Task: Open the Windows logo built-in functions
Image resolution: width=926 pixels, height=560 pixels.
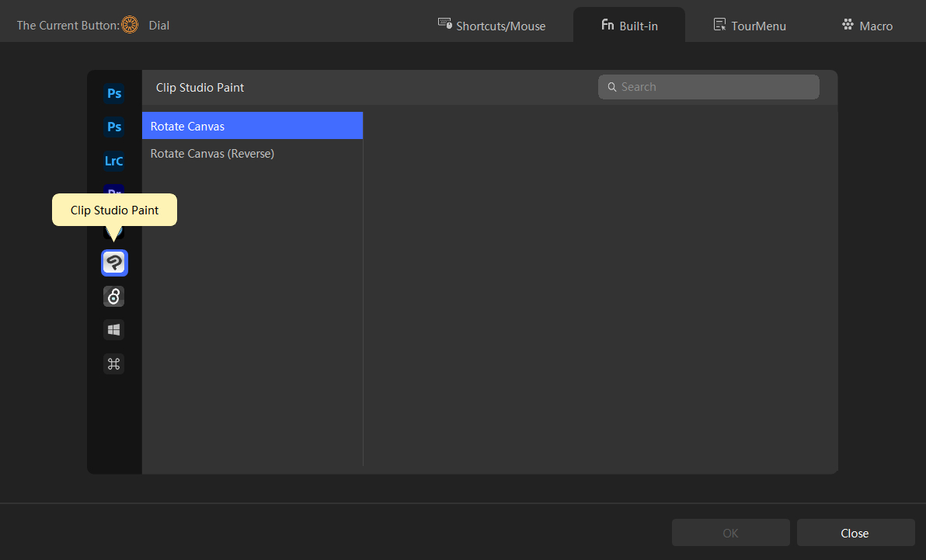Action: coord(114,330)
